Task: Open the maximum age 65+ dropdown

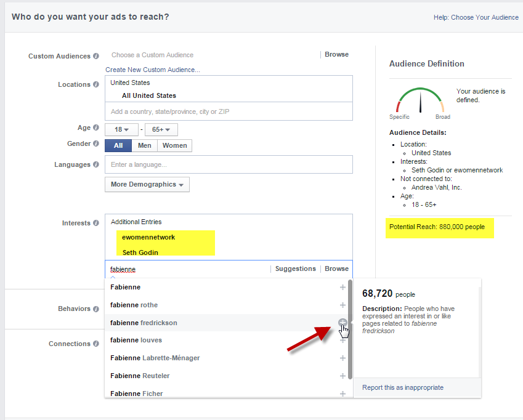Action: click(161, 130)
